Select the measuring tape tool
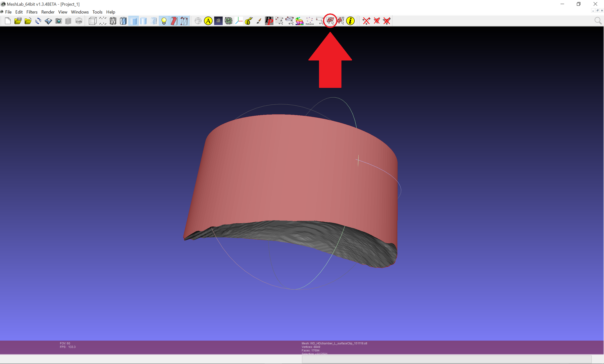Screen dimensions: 604x364 click(248, 21)
